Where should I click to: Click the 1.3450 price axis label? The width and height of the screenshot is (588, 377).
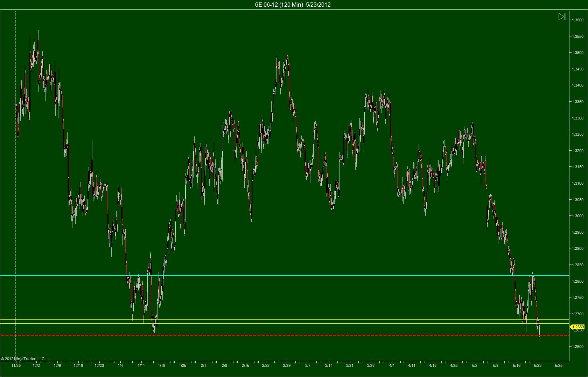pos(577,69)
